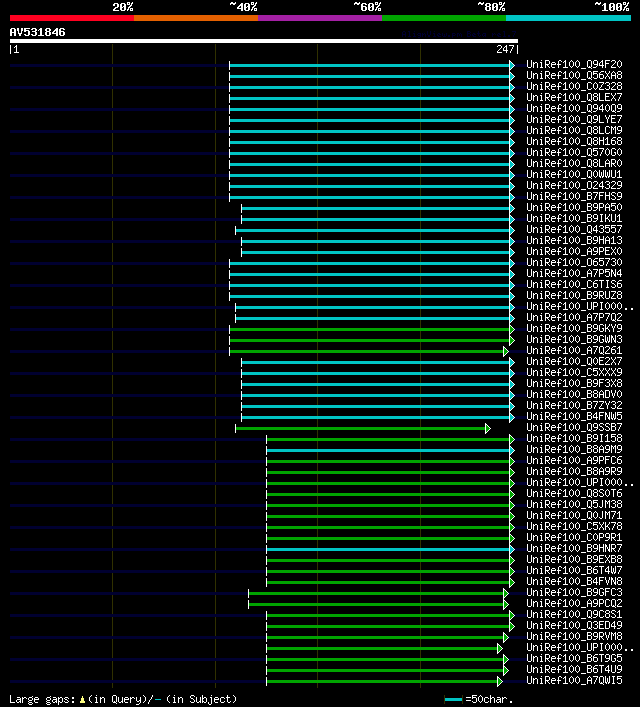Click the alignment bar for UniRef100_B8ADV0

pos(376,395)
